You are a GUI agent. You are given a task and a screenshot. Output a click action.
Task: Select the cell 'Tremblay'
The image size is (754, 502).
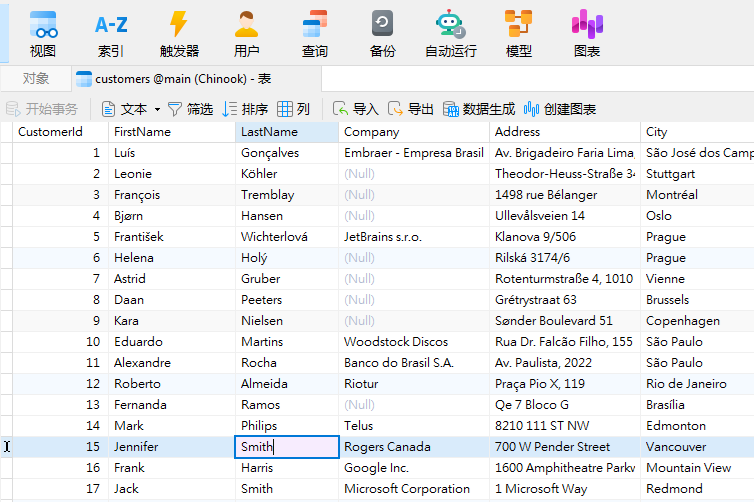tap(287, 195)
